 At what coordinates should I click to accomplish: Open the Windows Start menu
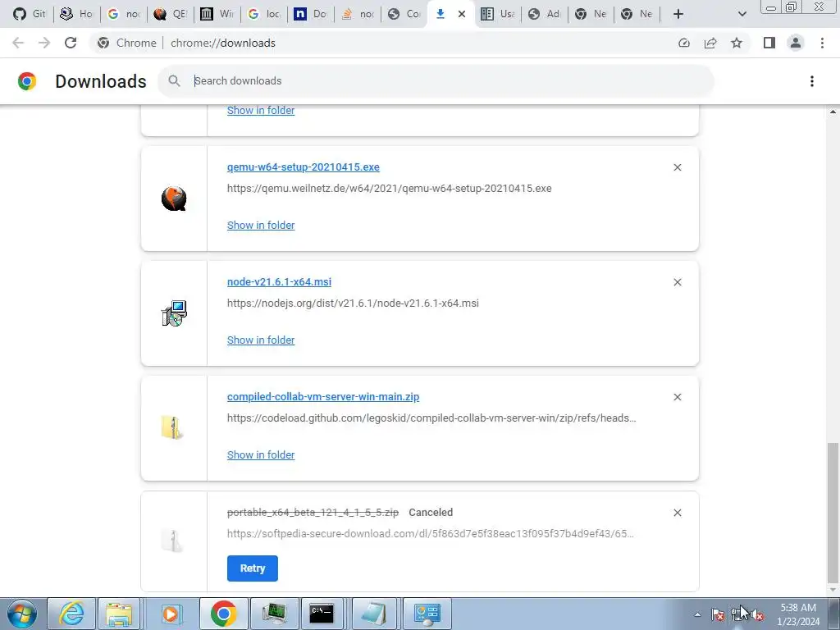[x=22, y=614]
